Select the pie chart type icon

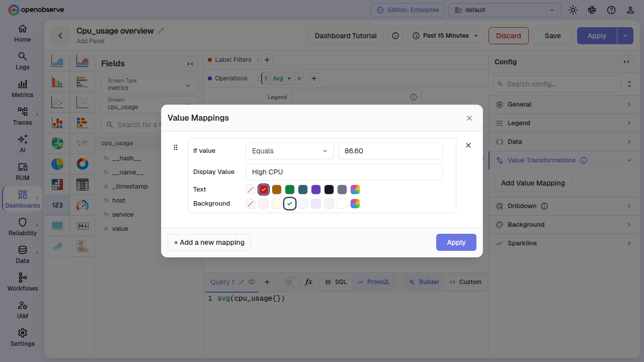tap(57, 164)
